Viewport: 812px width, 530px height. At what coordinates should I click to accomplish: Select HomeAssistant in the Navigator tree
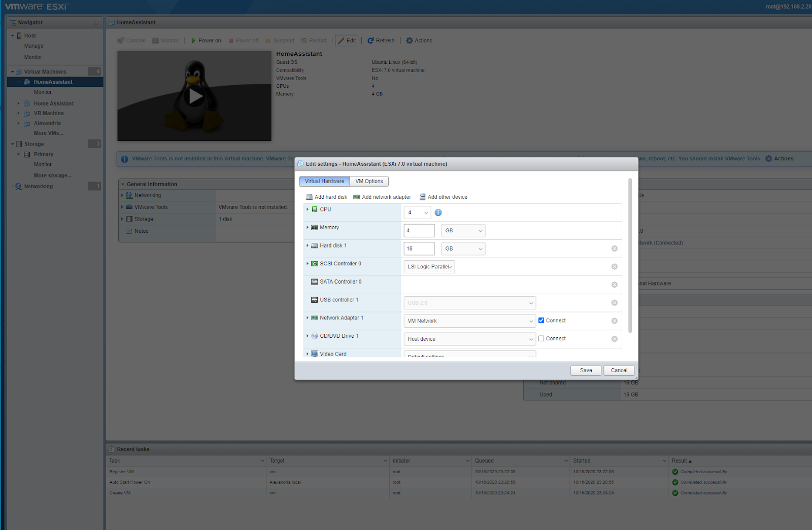pos(53,82)
